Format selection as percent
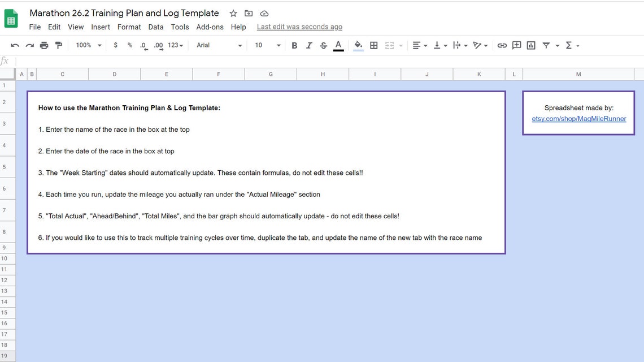This screenshot has width=644, height=362. point(129,45)
